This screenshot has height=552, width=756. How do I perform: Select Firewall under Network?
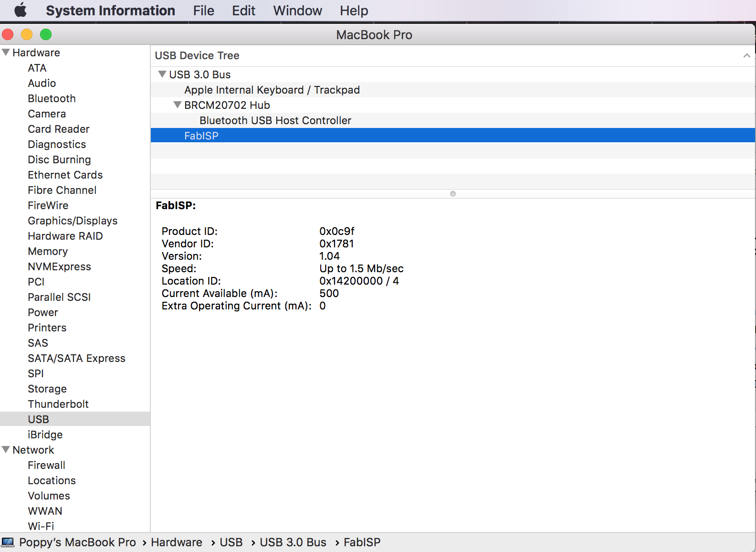[47, 465]
